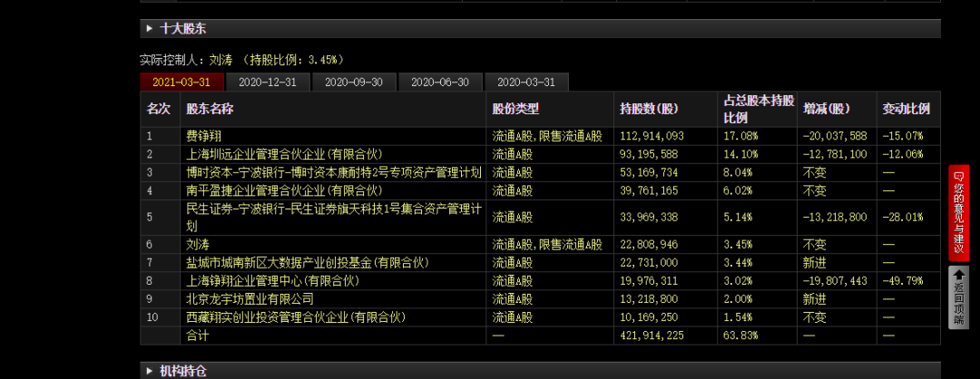This screenshot has width=980, height=379.
Task: Click percentage 8.04% cell
Action: [x=738, y=172]
